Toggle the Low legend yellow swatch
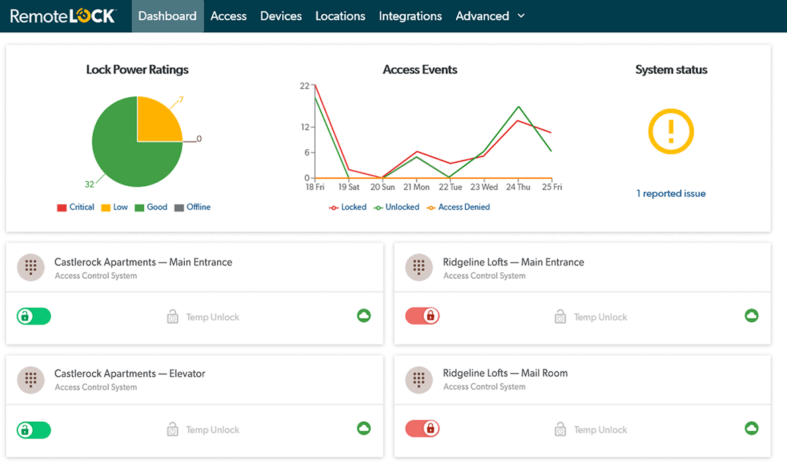Image resolution: width=787 pixels, height=465 pixels. coord(106,207)
